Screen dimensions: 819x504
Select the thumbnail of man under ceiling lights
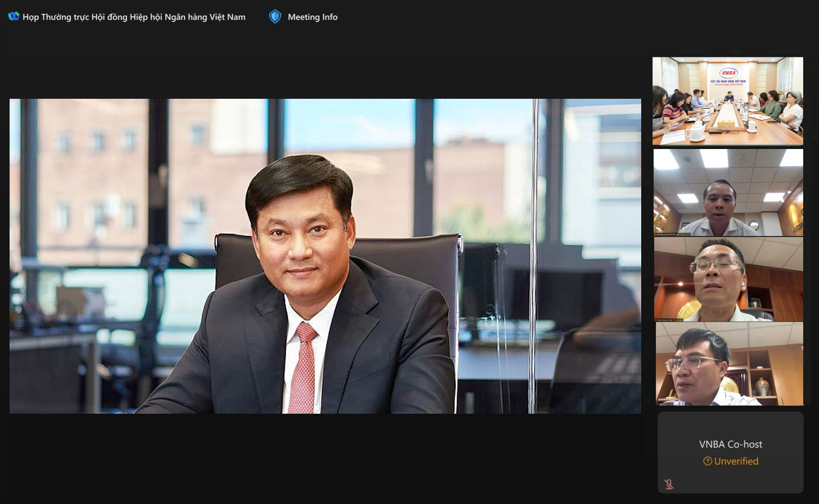(x=728, y=192)
